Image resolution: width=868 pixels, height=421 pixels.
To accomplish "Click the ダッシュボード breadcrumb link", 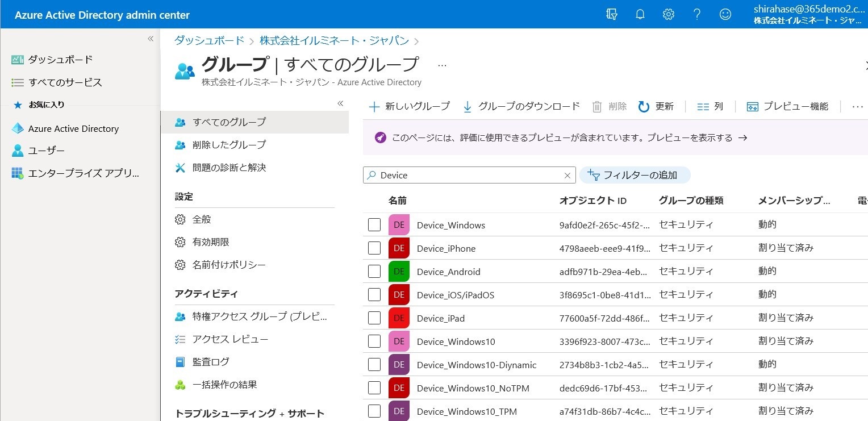I will 209,41.
